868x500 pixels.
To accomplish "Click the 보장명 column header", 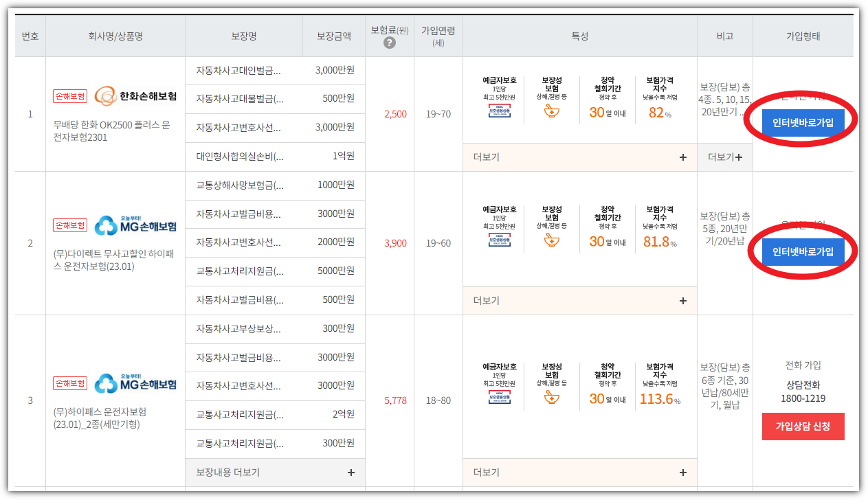I will [244, 36].
